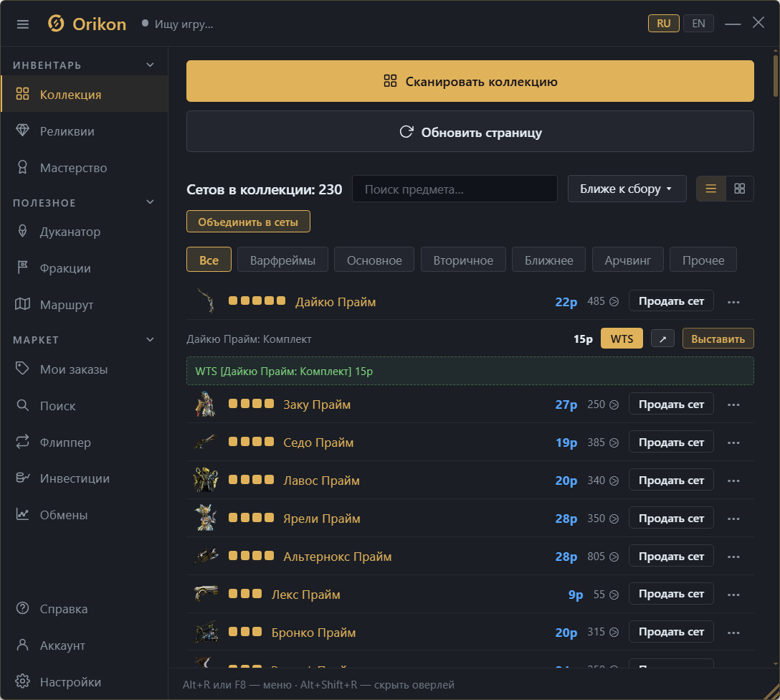This screenshot has width=780, height=700.
Task: Click Обновить страницу button
Action: [x=470, y=131]
